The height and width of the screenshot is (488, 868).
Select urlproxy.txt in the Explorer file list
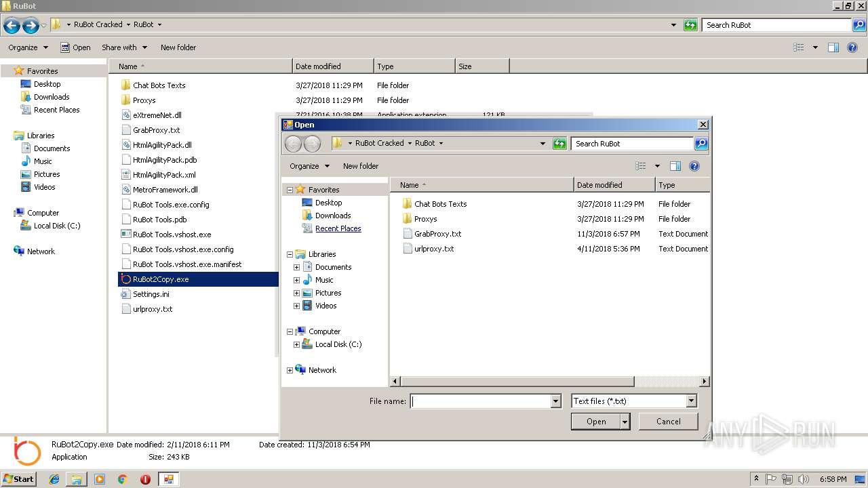coord(153,309)
